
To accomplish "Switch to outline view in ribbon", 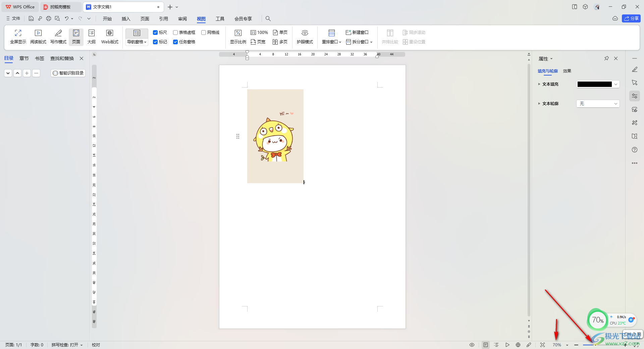I will (92, 37).
